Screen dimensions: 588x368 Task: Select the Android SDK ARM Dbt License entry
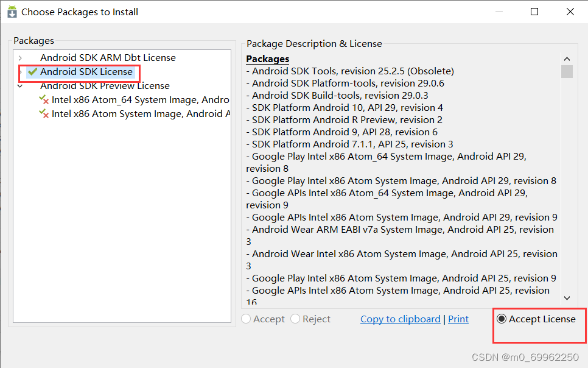click(108, 58)
